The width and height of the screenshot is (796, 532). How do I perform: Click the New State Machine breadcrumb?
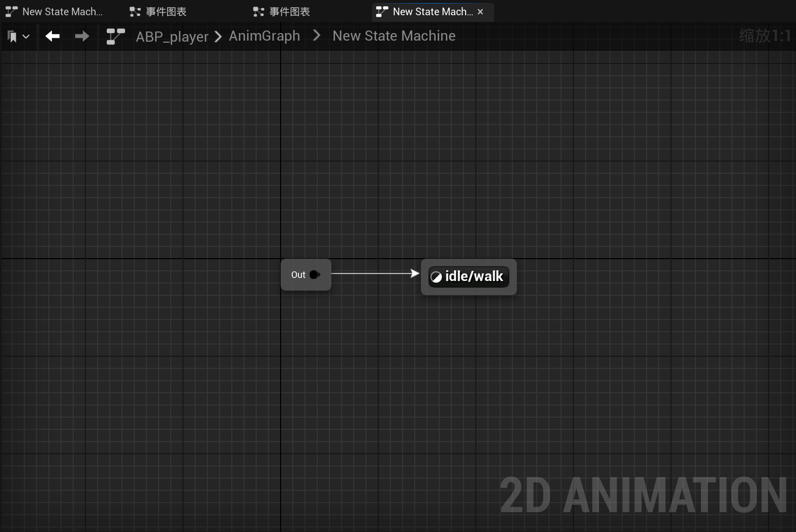394,36
